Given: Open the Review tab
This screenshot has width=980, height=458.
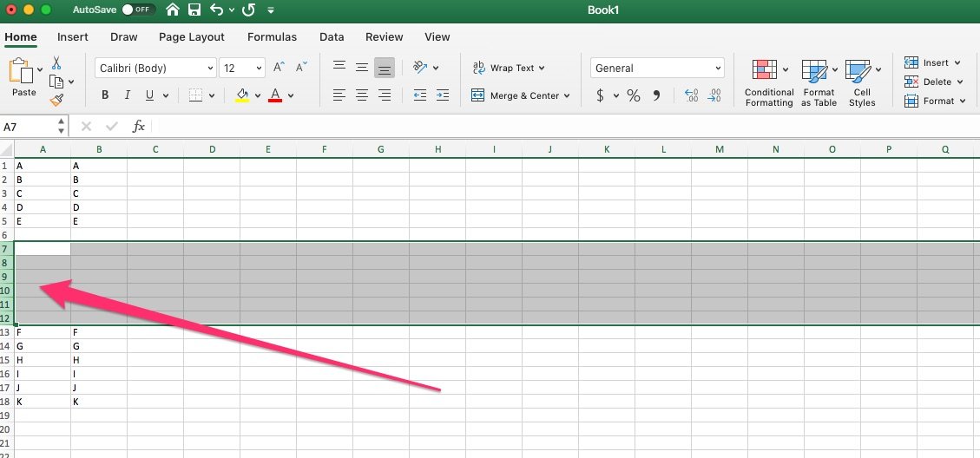Looking at the screenshot, I should pyautogui.click(x=385, y=36).
